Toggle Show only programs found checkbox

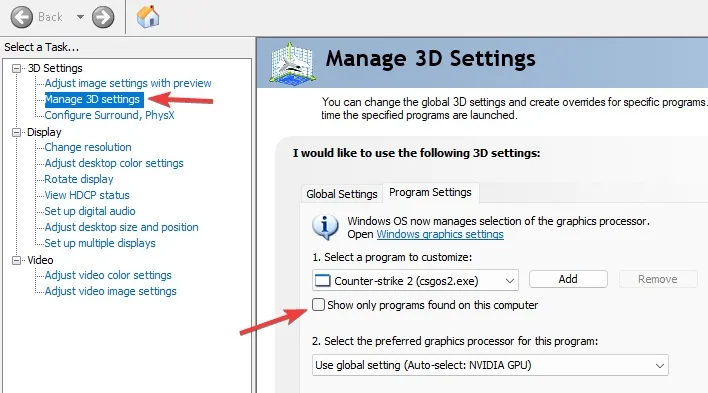(318, 304)
